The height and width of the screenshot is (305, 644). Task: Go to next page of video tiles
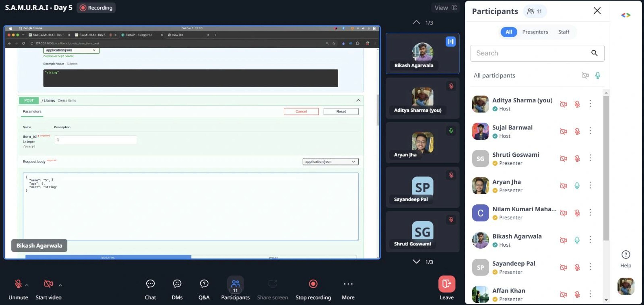416,262
